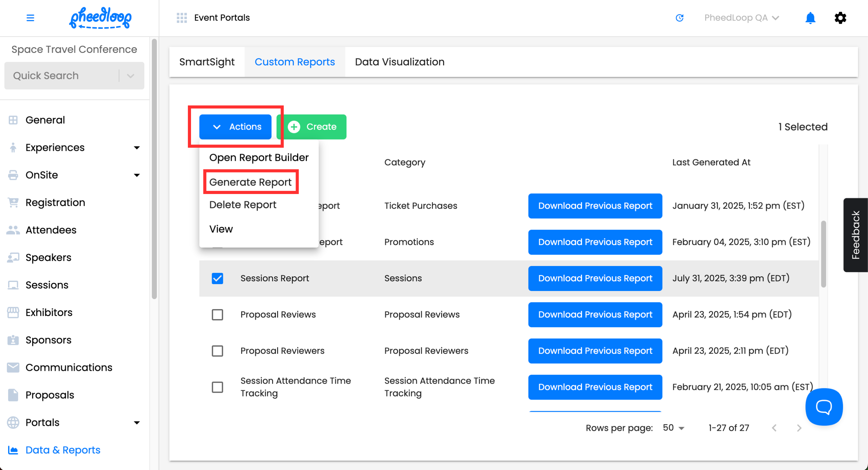This screenshot has height=470, width=868.
Task: Click the Last Generated At column header
Action: pos(711,162)
